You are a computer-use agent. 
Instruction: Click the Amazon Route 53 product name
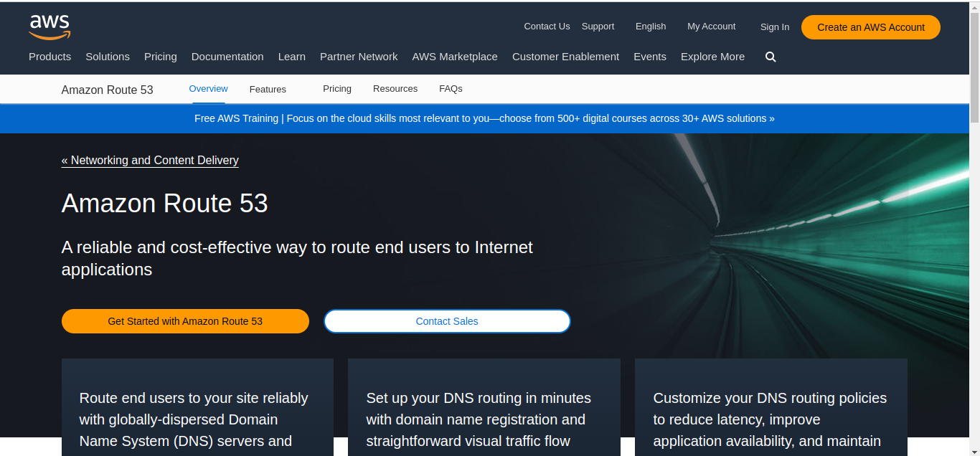(x=108, y=90)
